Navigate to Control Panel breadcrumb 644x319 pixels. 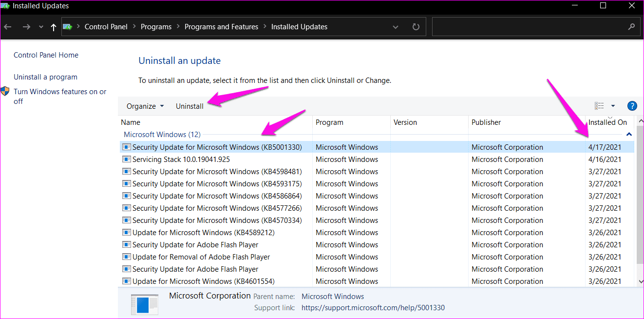(x=106, y=27)
